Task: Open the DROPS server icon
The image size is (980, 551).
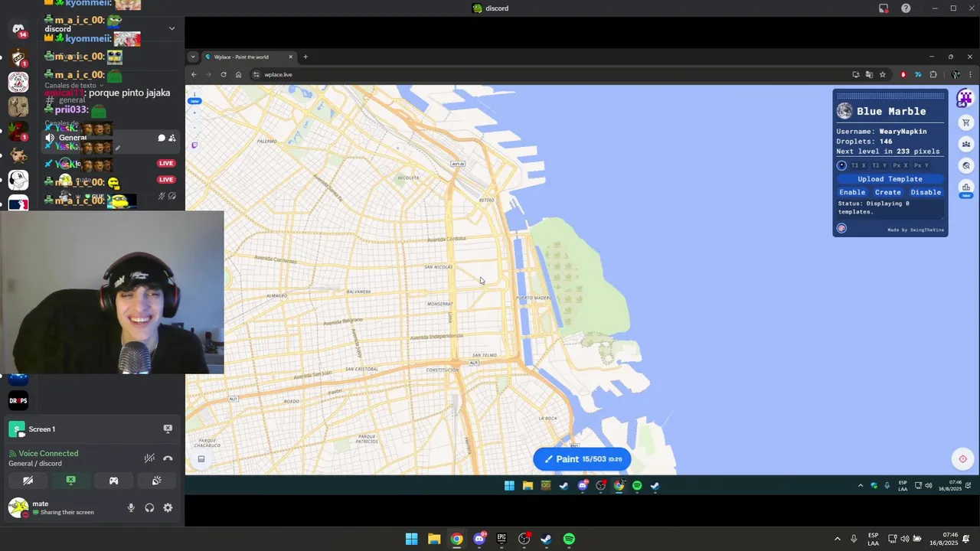Action: (18, 400)
